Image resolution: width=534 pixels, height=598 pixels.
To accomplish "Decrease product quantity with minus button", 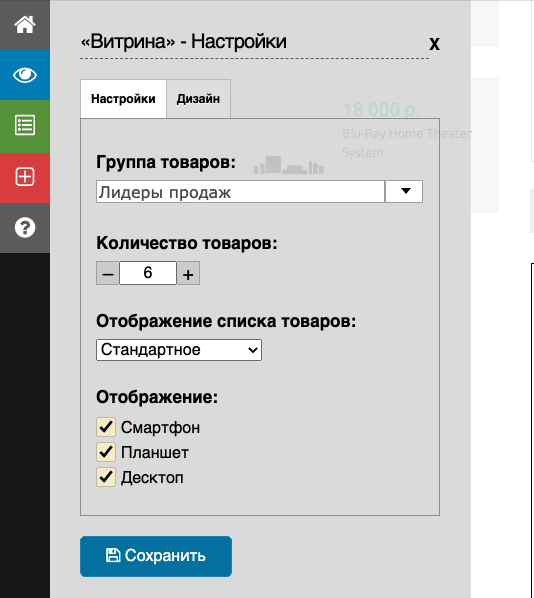I will coord(108,273).
